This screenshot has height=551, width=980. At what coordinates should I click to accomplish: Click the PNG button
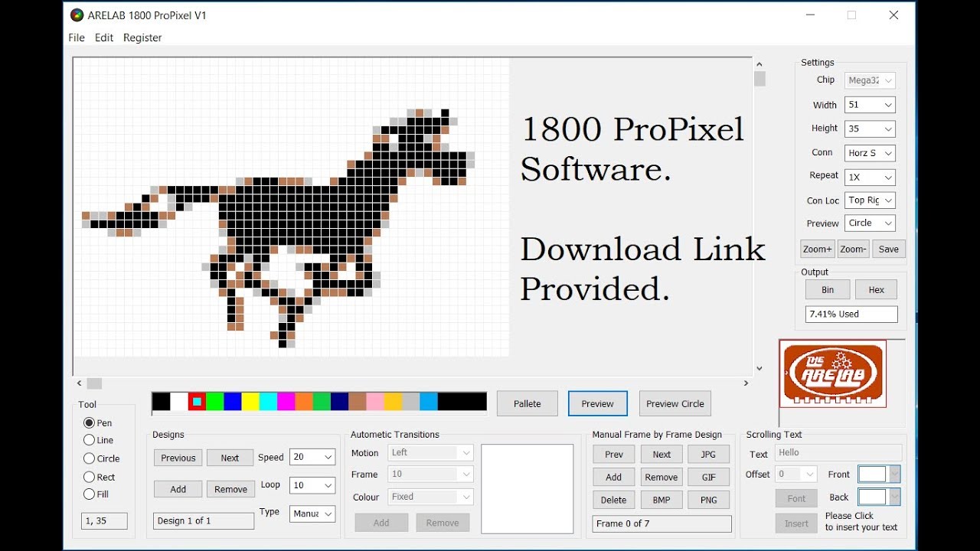coord(709,500)
